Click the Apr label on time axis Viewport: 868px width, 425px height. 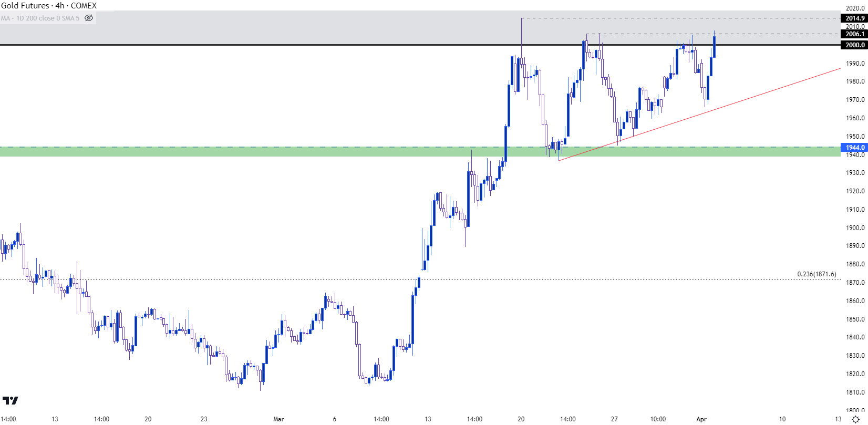701,419
